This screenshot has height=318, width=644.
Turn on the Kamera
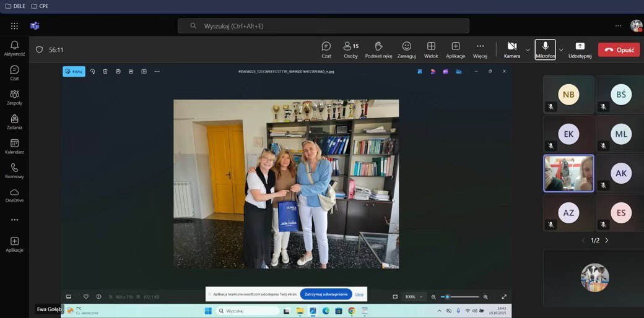click(x=511, y=49)
